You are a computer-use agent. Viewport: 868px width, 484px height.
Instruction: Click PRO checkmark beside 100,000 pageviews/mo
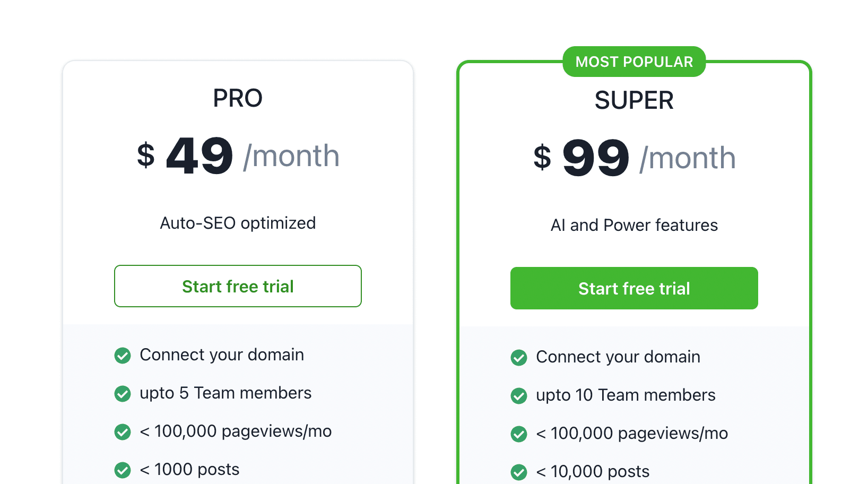tap(123, 432)
